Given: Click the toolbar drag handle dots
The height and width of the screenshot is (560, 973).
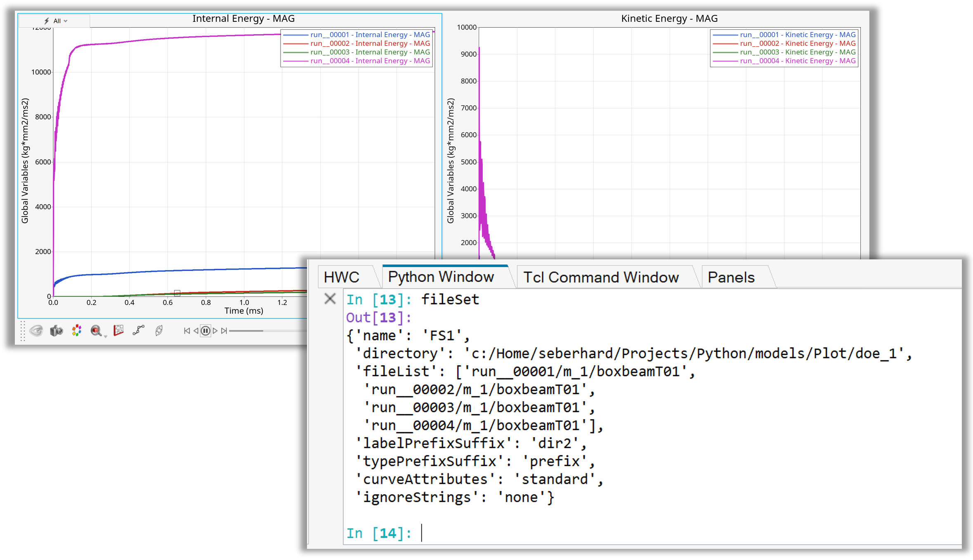Looking at the screenshot, I should (x=23, y=331).
